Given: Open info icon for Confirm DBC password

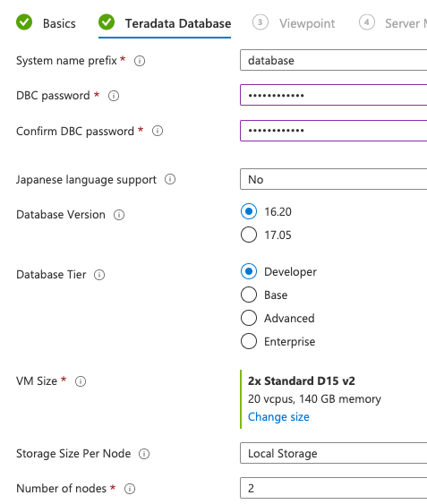Looking at the screenshot, I should [158, 131].
